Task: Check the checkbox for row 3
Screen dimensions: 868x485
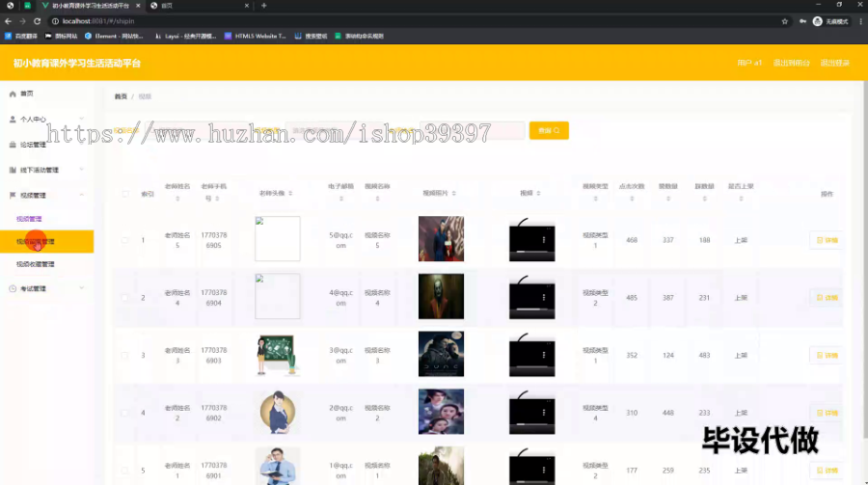Action: point(125,356)
